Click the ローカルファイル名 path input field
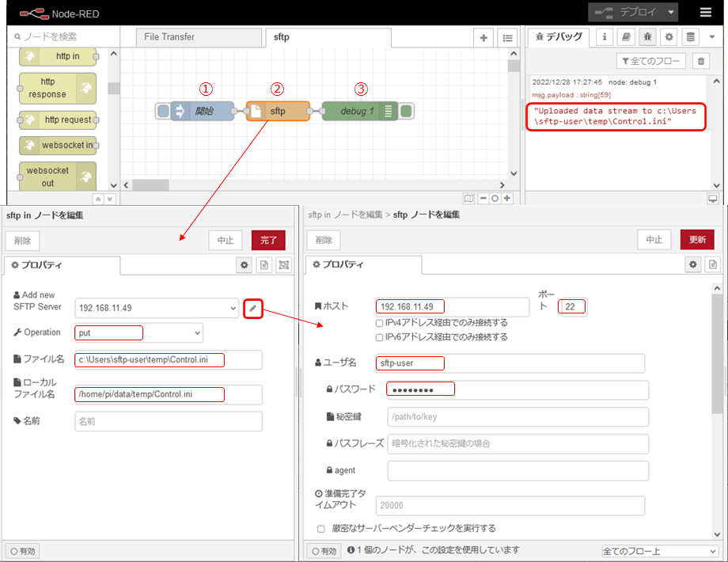The height and width of the screenshot is (562, 728). 168,394
